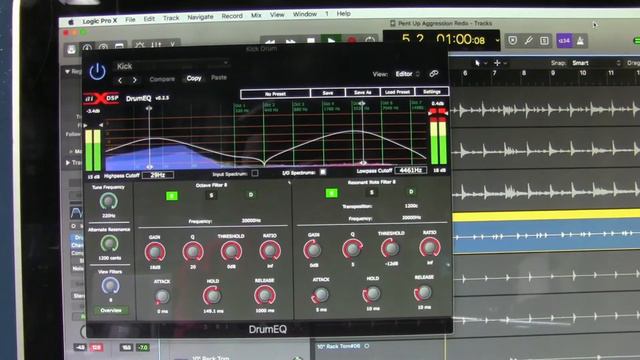Click the tuner fork icon in control bar
The image size is (640, 360).
(529, 40)
